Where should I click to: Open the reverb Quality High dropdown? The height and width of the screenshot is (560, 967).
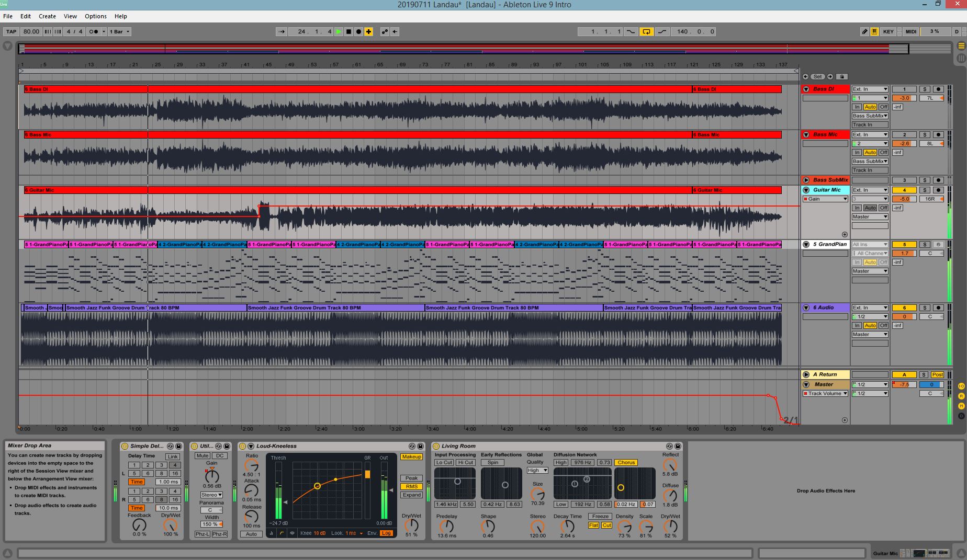(537, 471)
